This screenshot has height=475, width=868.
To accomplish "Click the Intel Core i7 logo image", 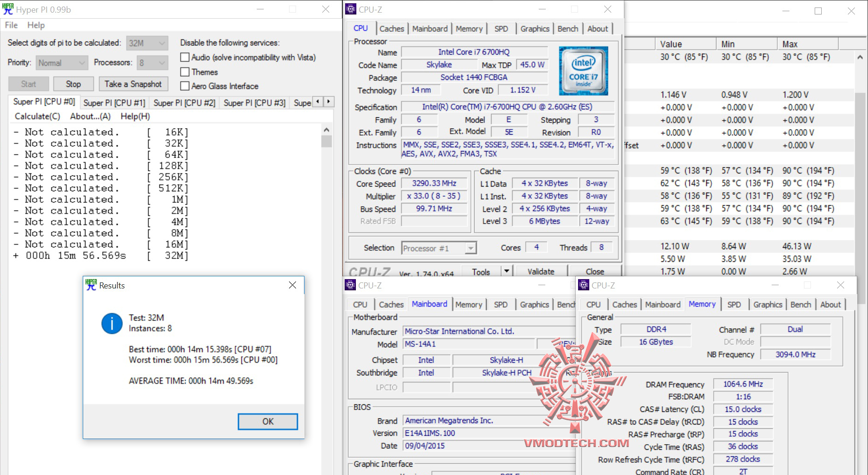I will 583,71.
